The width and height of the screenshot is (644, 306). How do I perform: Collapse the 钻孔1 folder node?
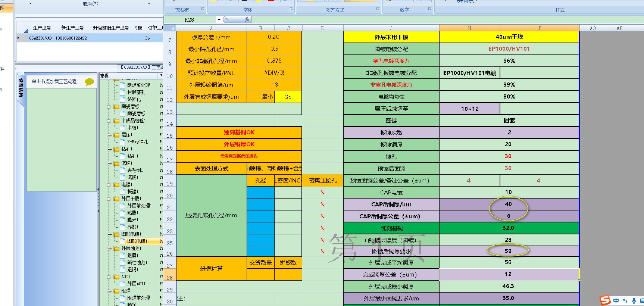109,149
